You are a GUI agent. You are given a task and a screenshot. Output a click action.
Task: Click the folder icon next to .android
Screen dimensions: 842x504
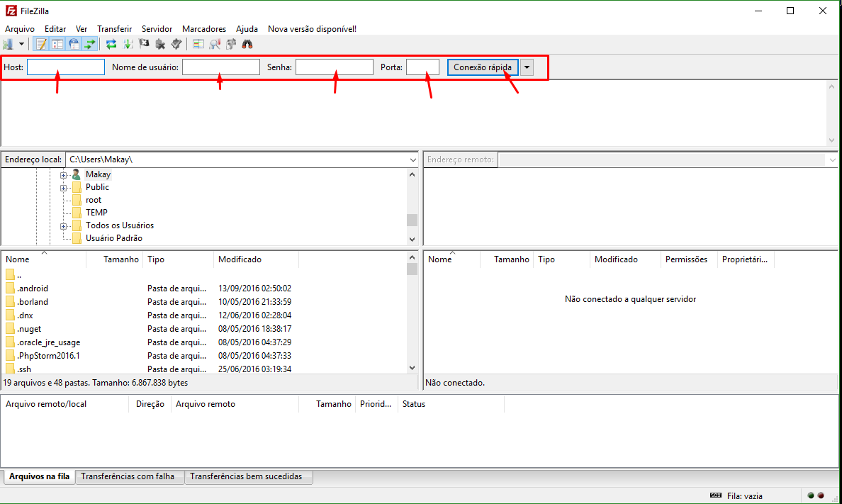10,288
